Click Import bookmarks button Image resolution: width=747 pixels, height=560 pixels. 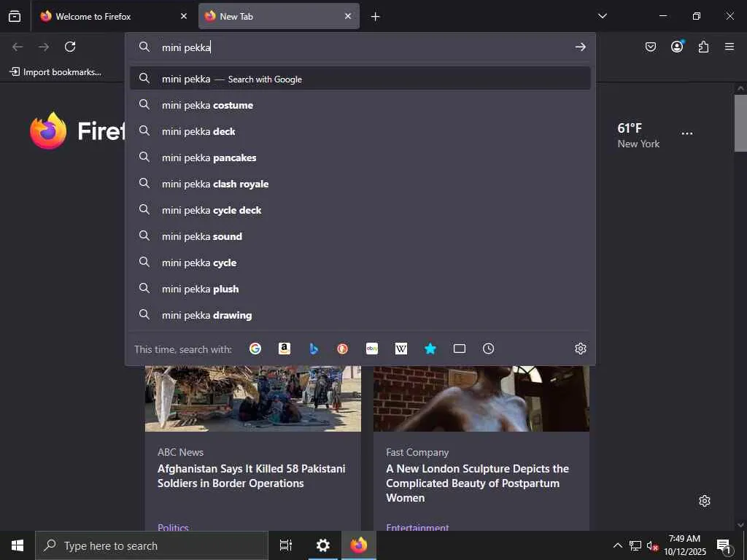[x=55, y=72]
